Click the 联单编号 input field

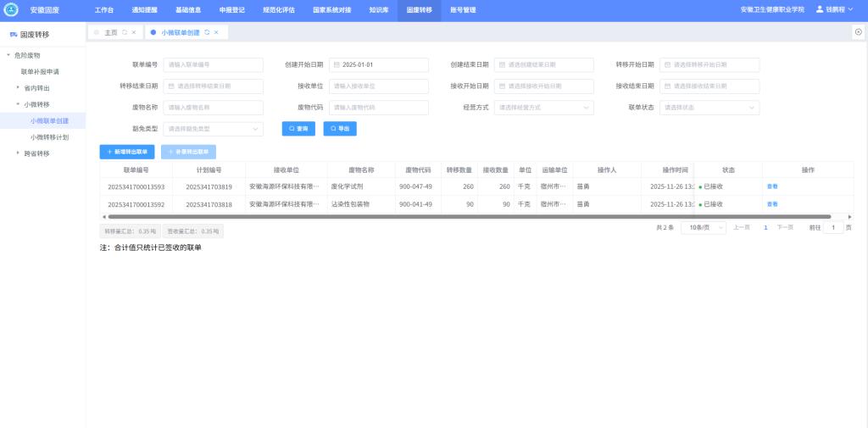click(213, 64)
